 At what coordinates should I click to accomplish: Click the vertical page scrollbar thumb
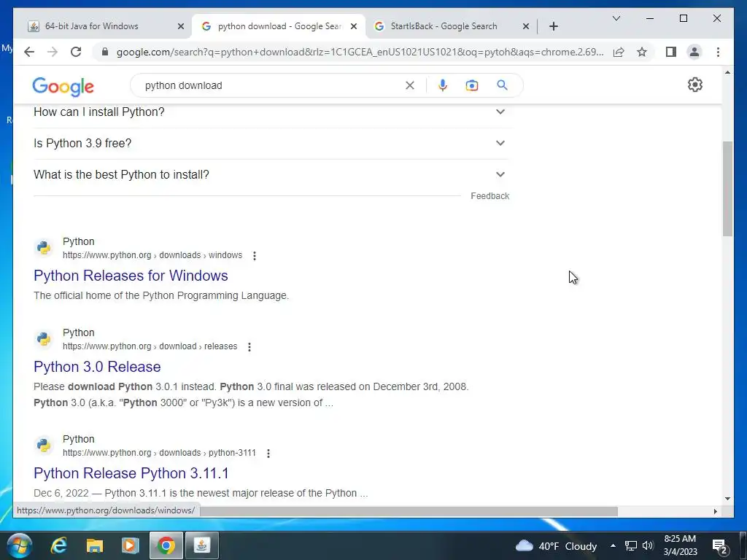point(727,189)
